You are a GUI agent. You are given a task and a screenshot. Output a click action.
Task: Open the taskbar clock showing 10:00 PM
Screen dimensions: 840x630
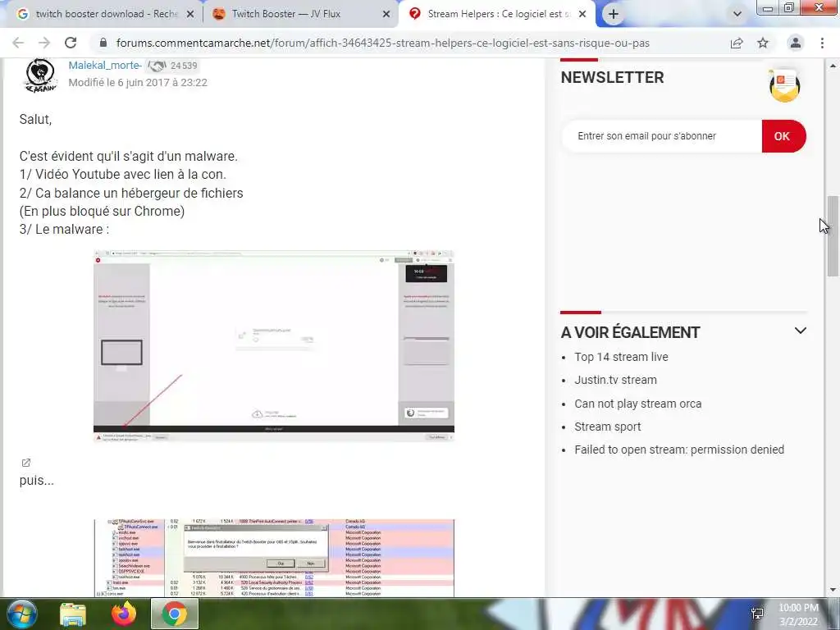[x=799, y=614]
